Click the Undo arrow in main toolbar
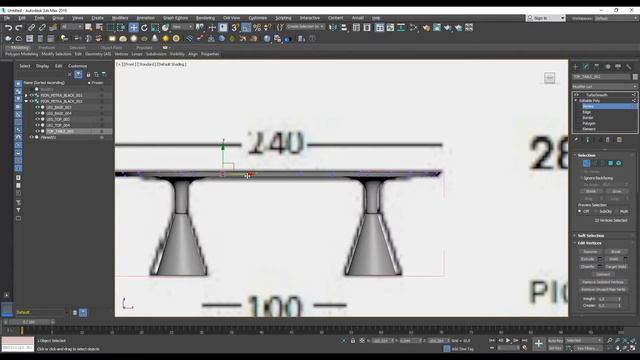Viewport: 640px width, 360px height. click(x=8, y=28)
